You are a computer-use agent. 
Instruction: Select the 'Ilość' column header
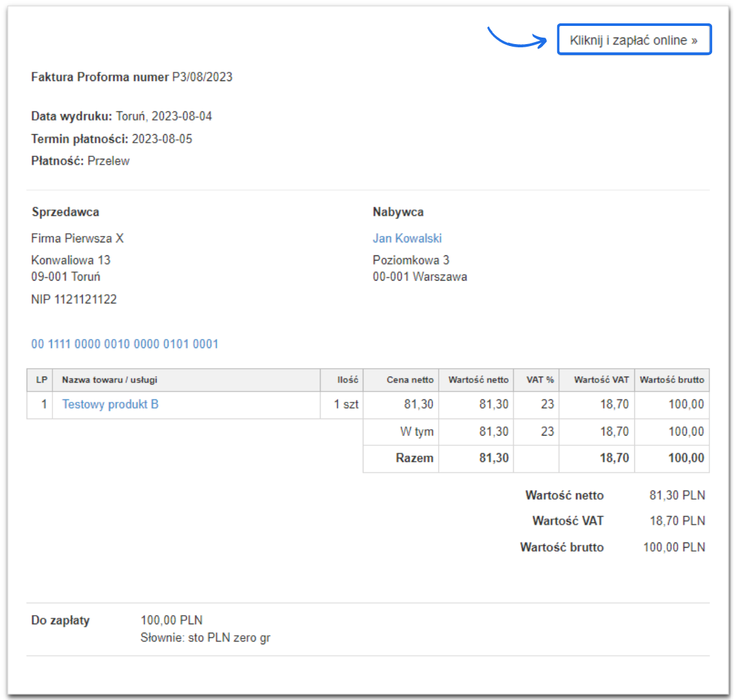pos(347,380)
